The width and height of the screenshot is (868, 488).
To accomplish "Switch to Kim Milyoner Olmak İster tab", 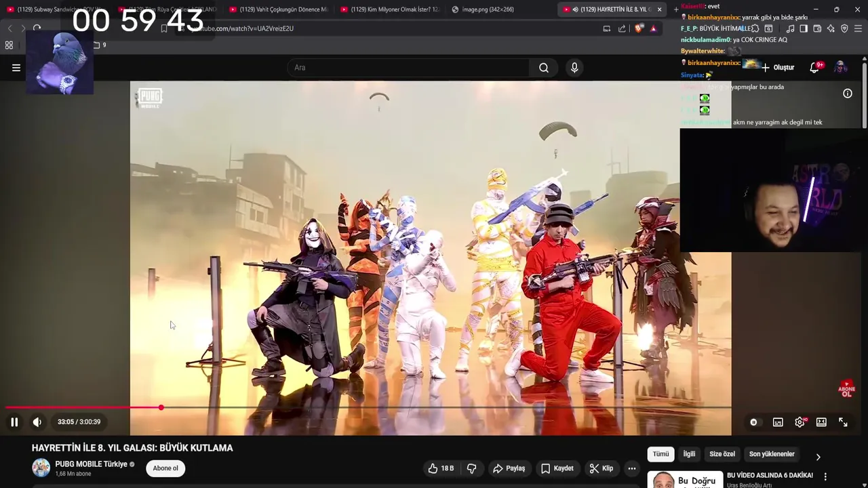I will [x=390, y=9].
